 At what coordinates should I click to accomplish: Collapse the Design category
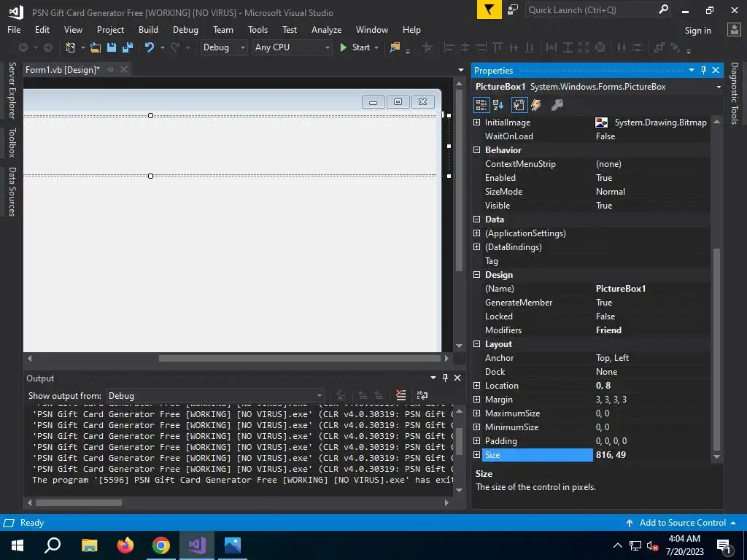[477, 275]
